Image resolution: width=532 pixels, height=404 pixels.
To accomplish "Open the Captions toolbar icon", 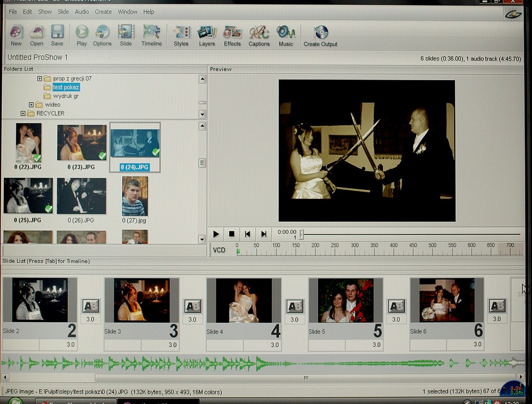I will tap(259, 32).
